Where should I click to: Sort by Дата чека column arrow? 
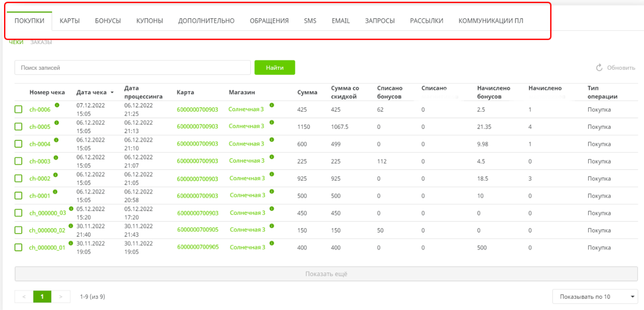click(x=112, y=93)
